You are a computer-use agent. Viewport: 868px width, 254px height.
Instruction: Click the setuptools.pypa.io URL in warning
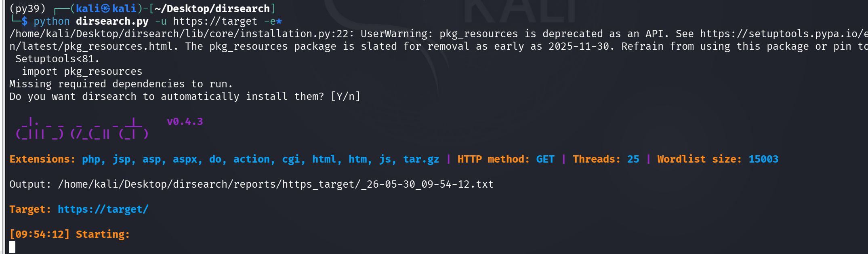point(784,34)
